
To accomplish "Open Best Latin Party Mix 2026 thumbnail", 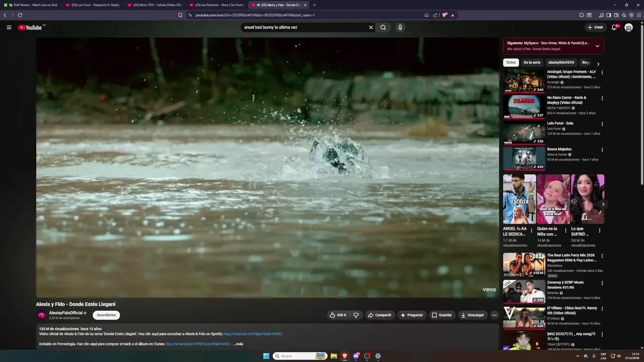I will tap(524, 264).
